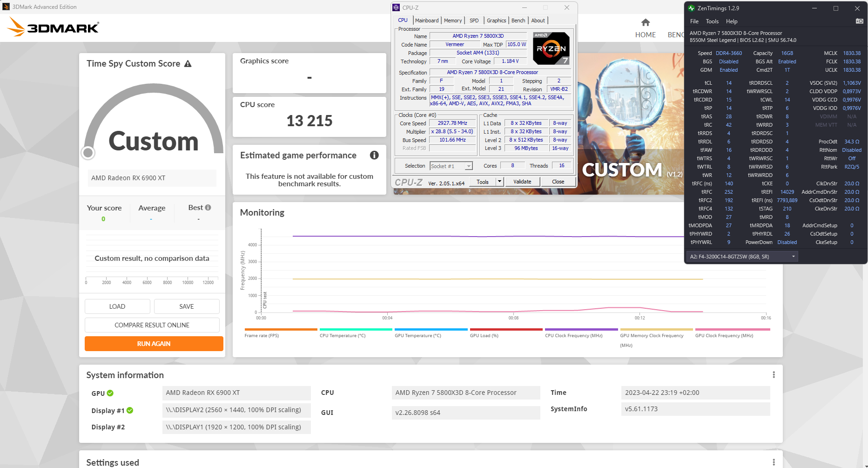Click the CPU-Z title bar app icon
This screenshot has width=868, height=468.
pyautogui.click(x=396, y=7)
